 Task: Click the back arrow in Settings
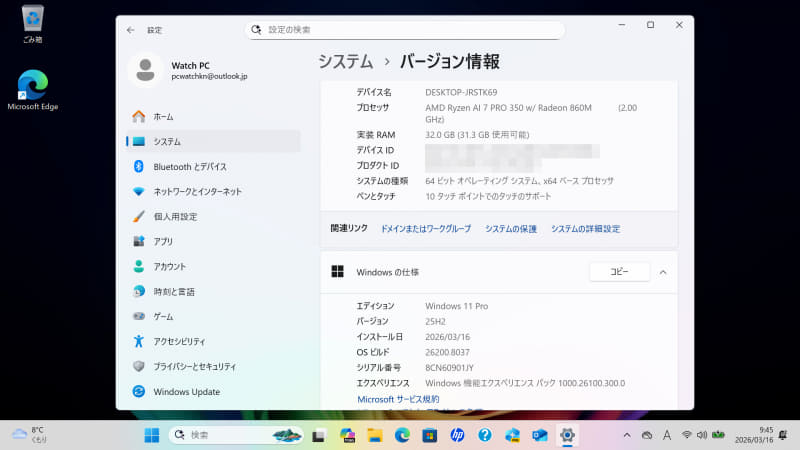[131, 30]
